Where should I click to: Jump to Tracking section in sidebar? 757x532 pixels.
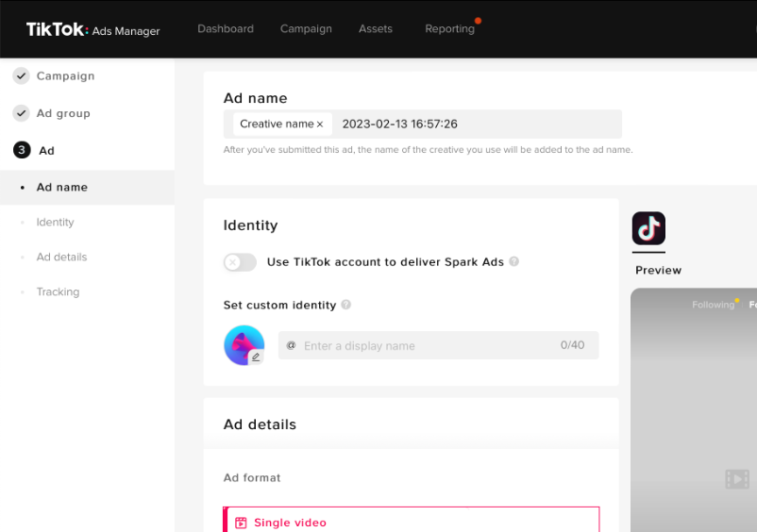[x=58, y=291]
